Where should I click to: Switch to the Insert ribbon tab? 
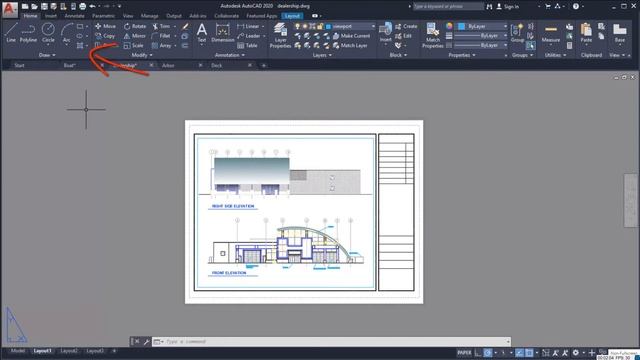[x=51, y=16]
